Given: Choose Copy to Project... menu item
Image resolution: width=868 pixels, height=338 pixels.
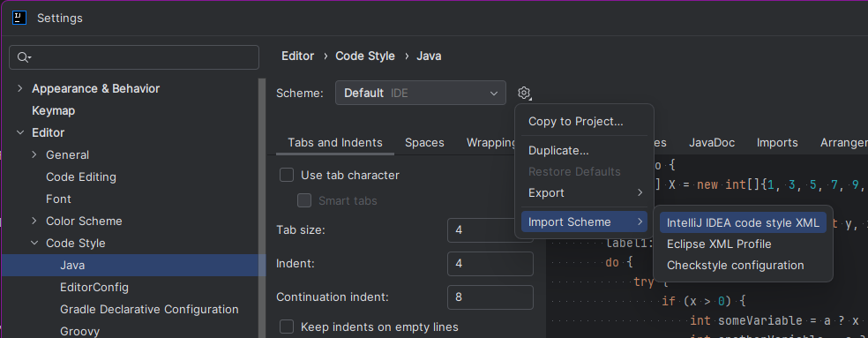Looking at the screenshot, I should (585, 122).
